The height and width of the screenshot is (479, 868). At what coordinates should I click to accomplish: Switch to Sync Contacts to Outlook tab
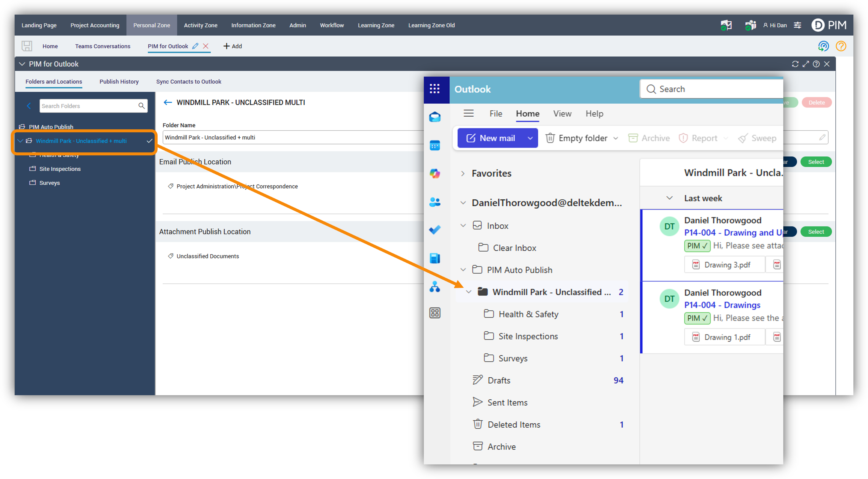point(189,81)
